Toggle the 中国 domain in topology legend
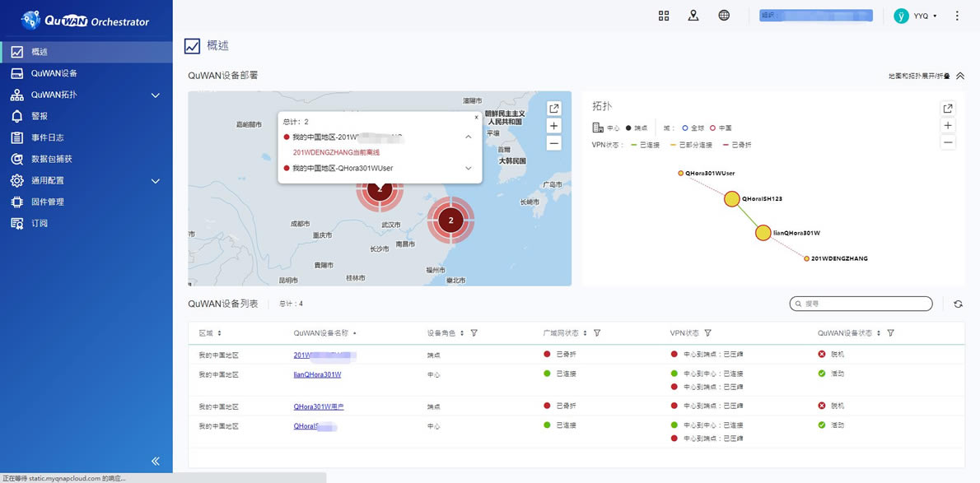 click(721, 128)
